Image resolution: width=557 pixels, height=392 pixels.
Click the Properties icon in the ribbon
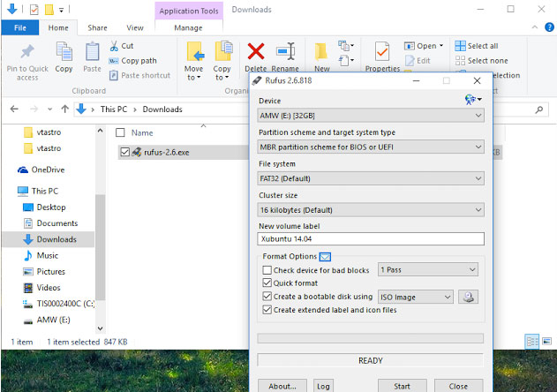(382, 52)
